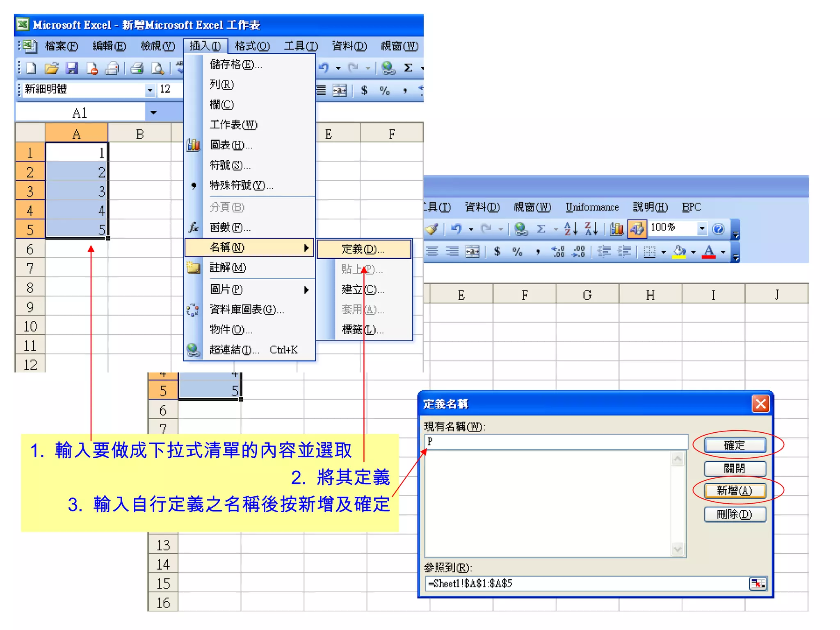Choose 定義(D)... in the 名稱 submenu
Viewport: 840px width, 630px height.
pos(363,249)
